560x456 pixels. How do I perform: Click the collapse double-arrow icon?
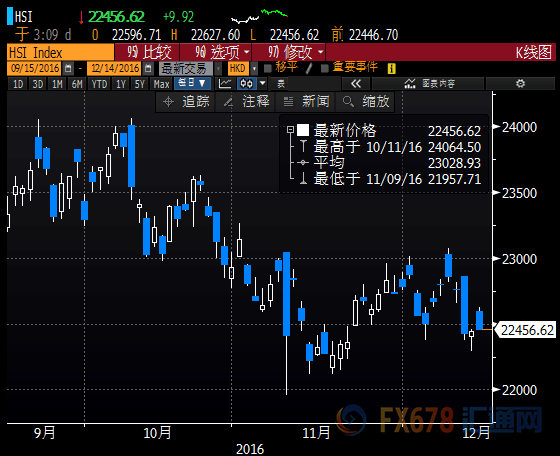pos(356,84)
